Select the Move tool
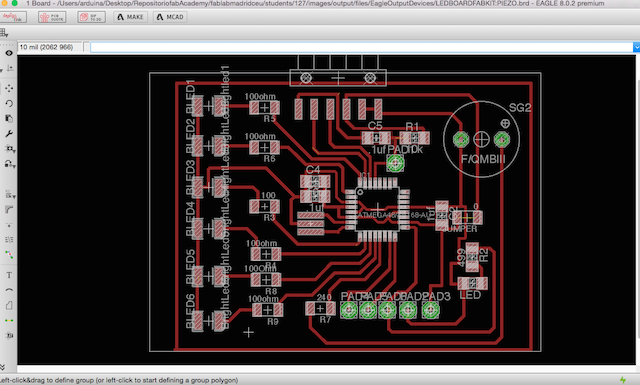The image size is (640, 385). coord(9,88)
